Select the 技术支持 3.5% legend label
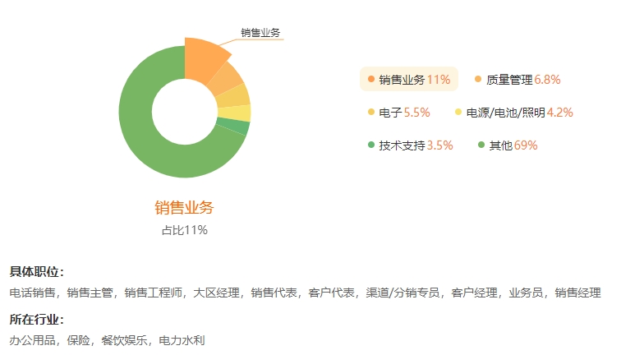Image resolution: width=644 pixels, height=355 pixels. click(411, 145)
